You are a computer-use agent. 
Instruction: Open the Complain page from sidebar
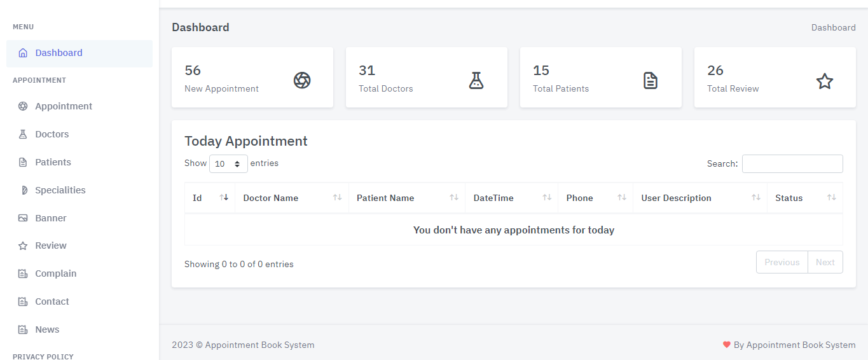pyautogui.click(x=55, y=273)
